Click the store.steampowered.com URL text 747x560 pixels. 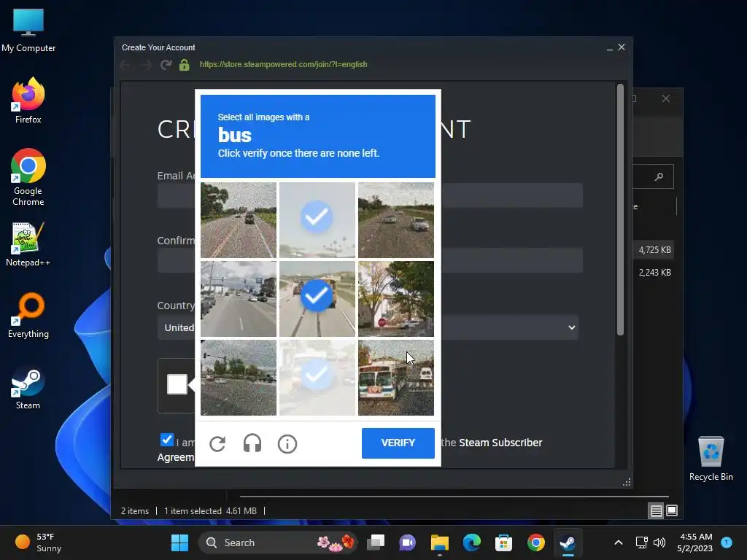[x=284, y=64]
